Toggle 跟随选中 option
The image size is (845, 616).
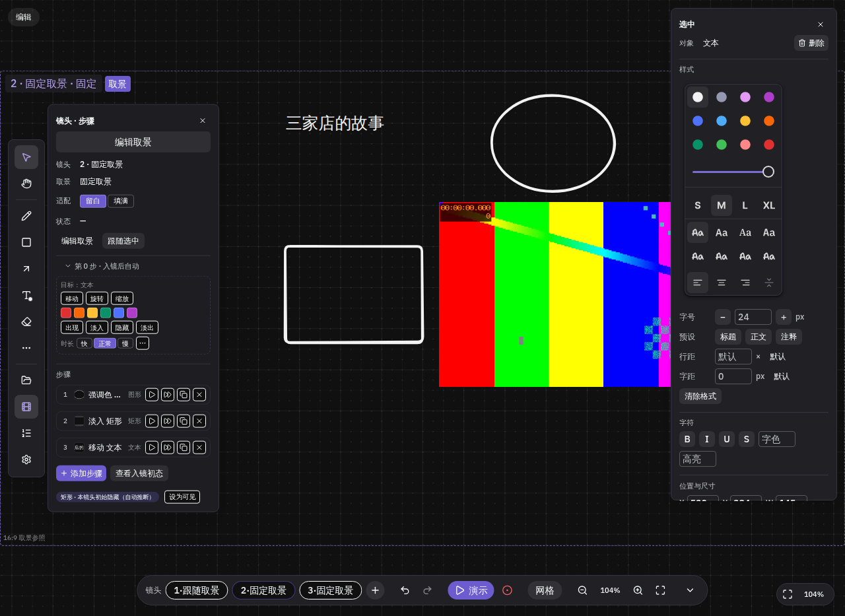tap(123, 241)
